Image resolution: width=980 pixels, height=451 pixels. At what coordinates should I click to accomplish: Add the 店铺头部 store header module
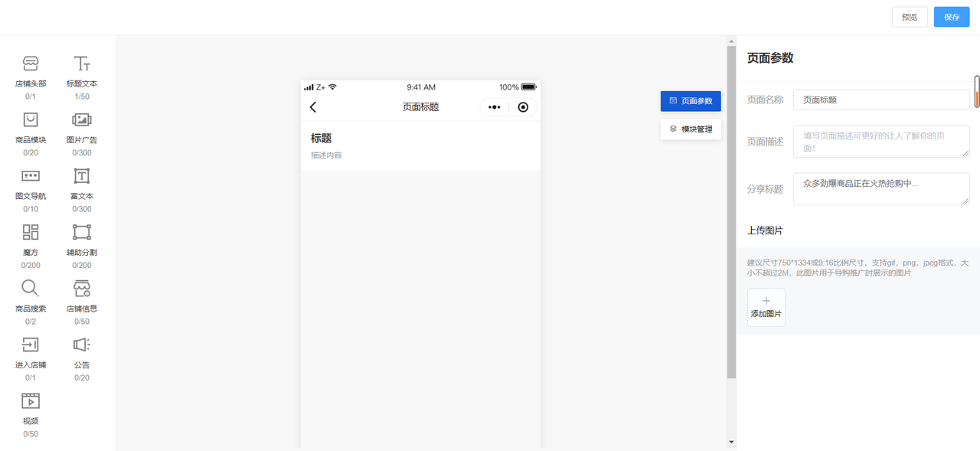point(31,77)
